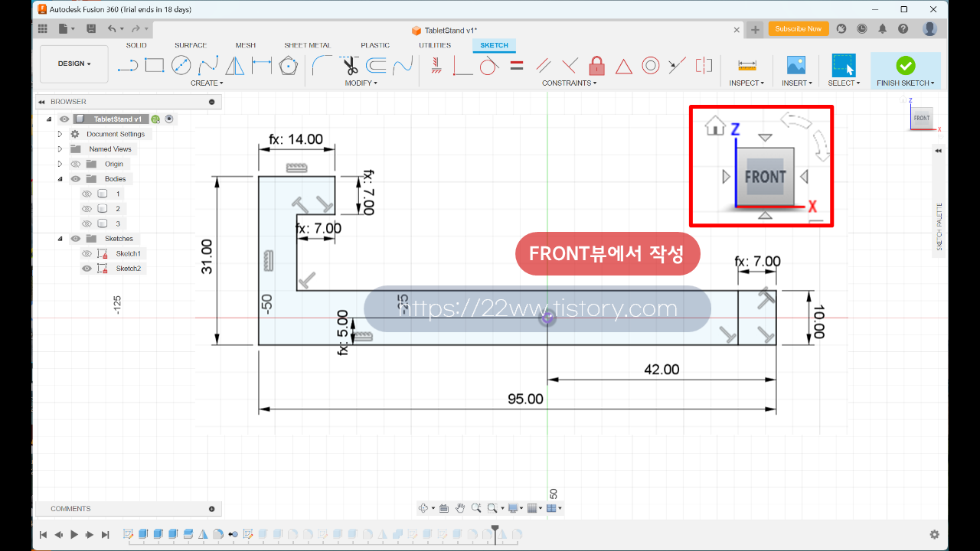Screen dimensions: 980x551
Task: Apply the Symmetry constraint
Action: coord(704,66)
